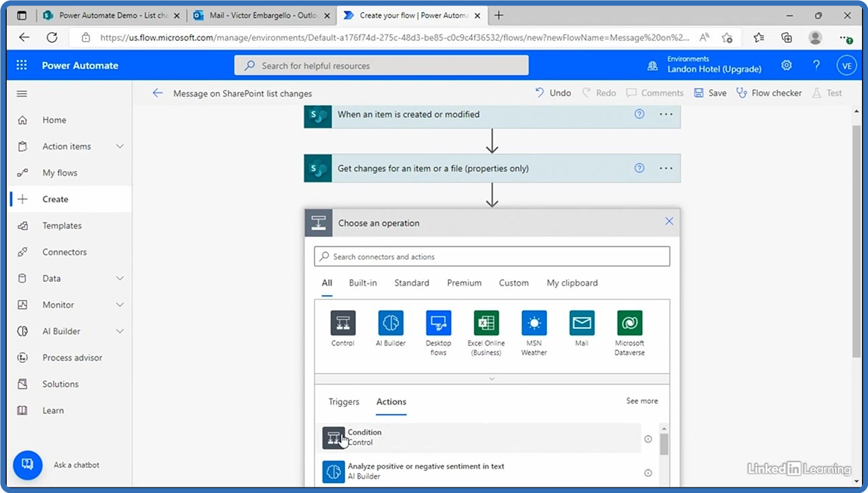Save the flow
The height and width of the screenshot is (493, 868).
tap(710, 93)
